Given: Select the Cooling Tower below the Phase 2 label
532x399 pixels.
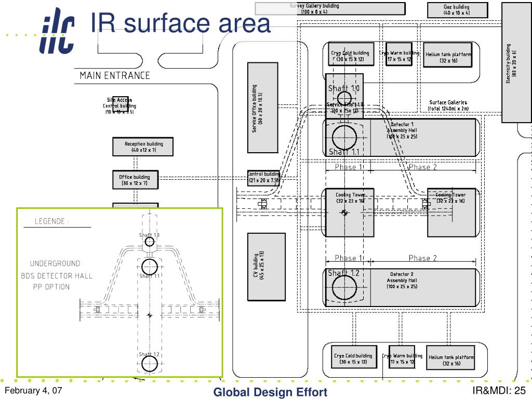Looking at the screenshot, I should coord(451,212).
